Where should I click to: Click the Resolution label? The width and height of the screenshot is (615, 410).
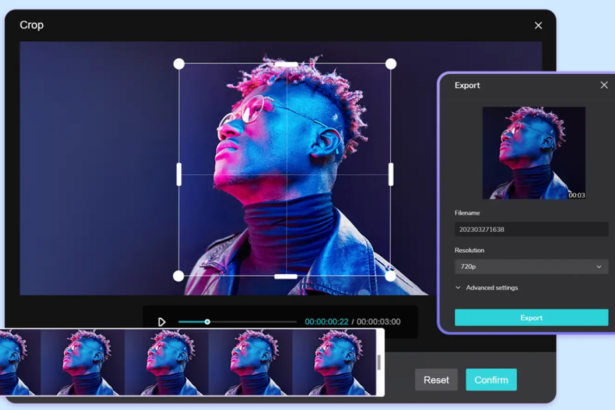(x=469, y=250)
